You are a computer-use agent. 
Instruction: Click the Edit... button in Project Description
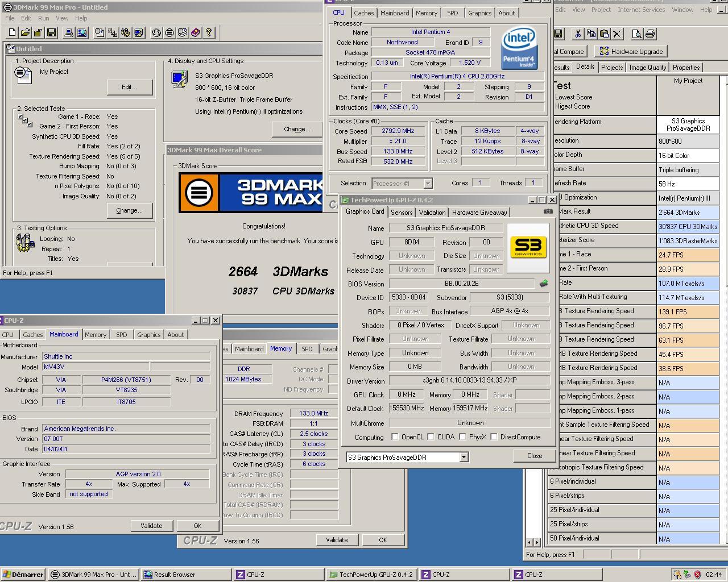pos(129,87)
